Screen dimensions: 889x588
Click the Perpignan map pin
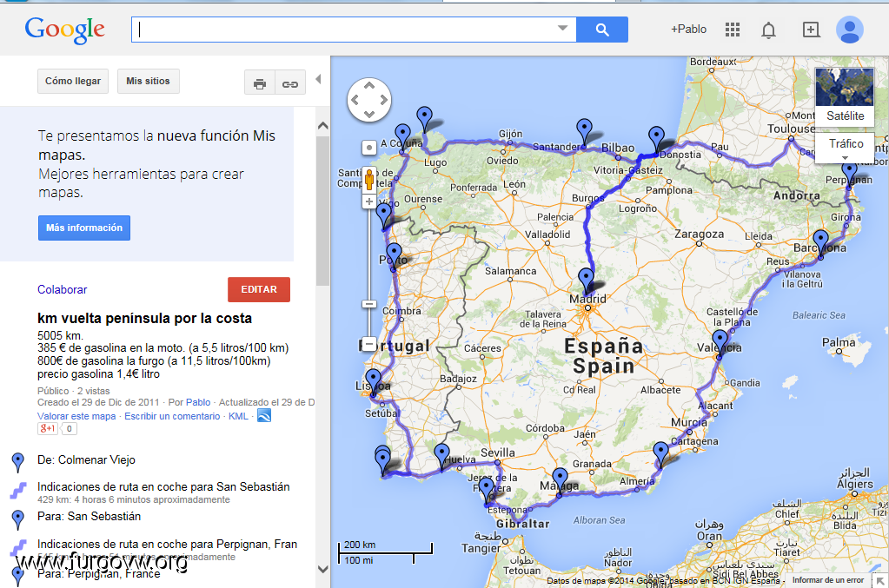point(849,173)
